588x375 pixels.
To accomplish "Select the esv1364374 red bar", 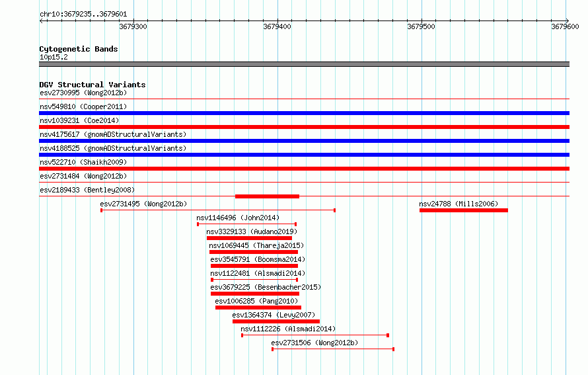I will pos(276,321).
